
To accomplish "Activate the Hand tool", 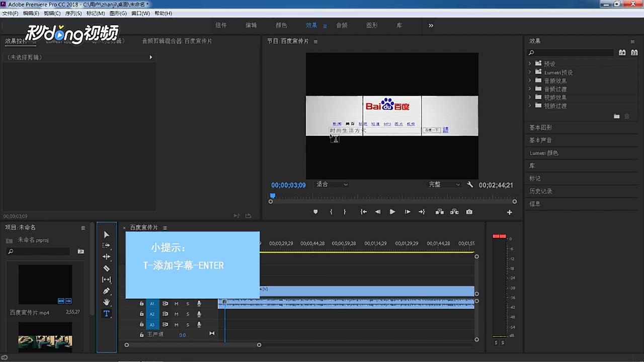I will [106, 302].
